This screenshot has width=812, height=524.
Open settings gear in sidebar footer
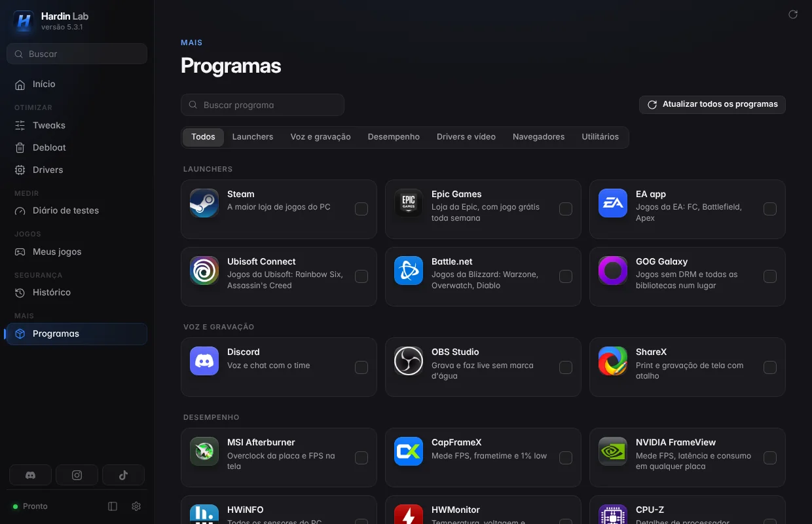pos(136,506)
